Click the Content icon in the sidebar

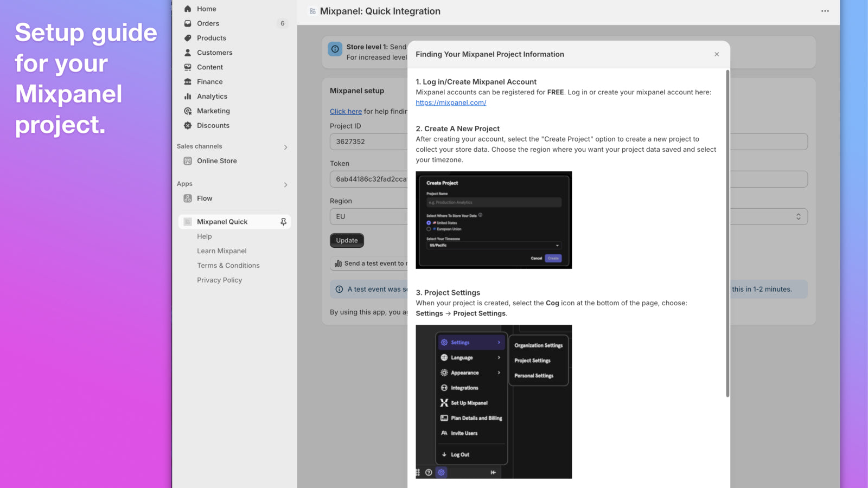187,67
